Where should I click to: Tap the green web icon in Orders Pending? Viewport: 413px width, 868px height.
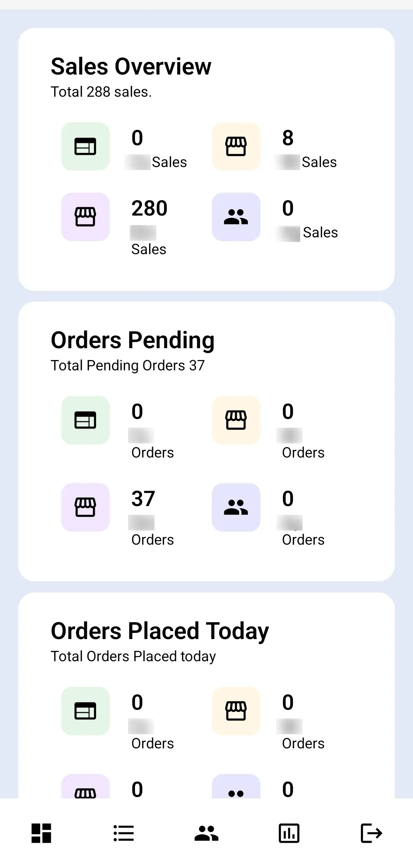click(86, 420)
